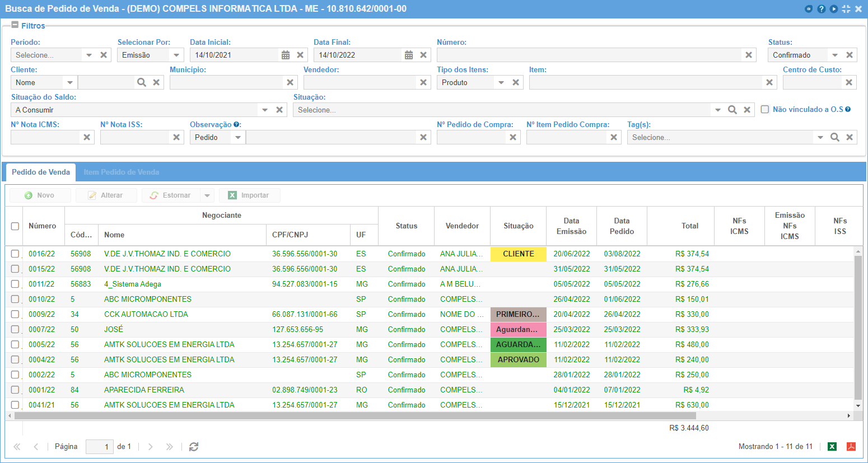Screen dimensions: 868x463
Task: Switch to Pedido de Venda tab
Action: coord(41,172)
